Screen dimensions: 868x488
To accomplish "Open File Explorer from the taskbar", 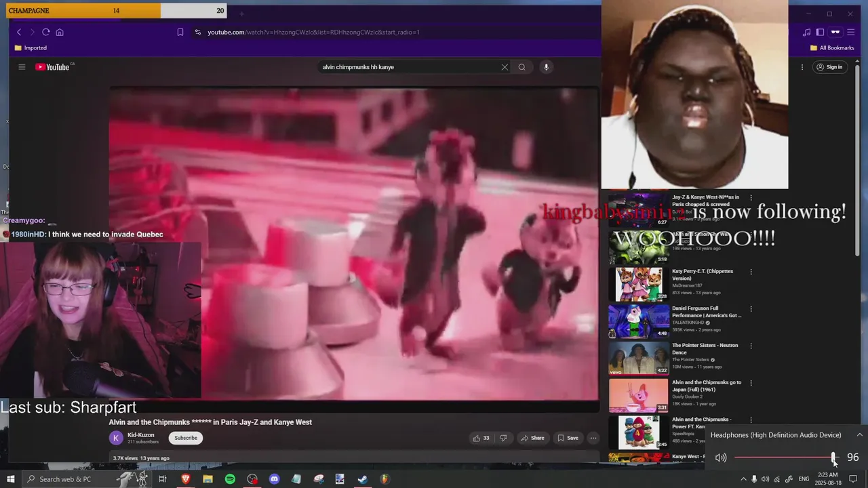I will [x=208, y=479].
